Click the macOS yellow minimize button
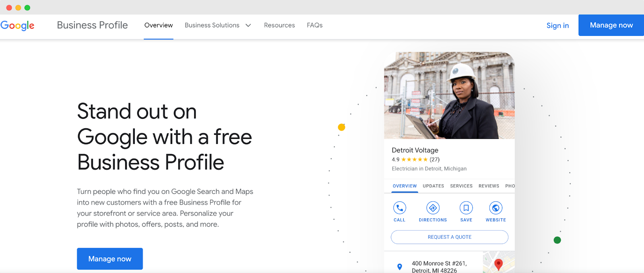 18,8
